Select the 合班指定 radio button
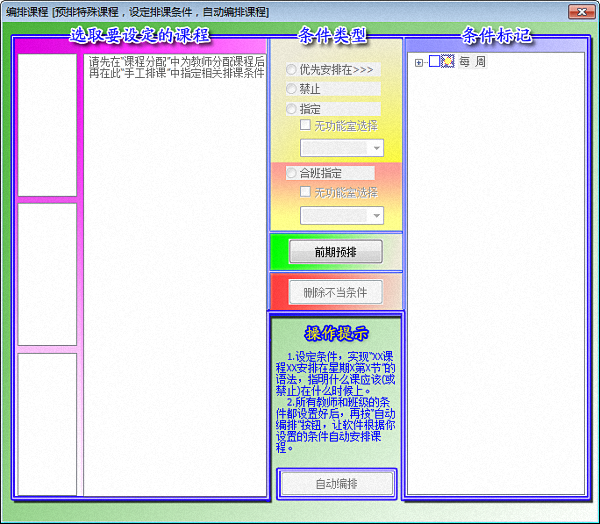Viewport: 600px width, 524px height. 291,173
